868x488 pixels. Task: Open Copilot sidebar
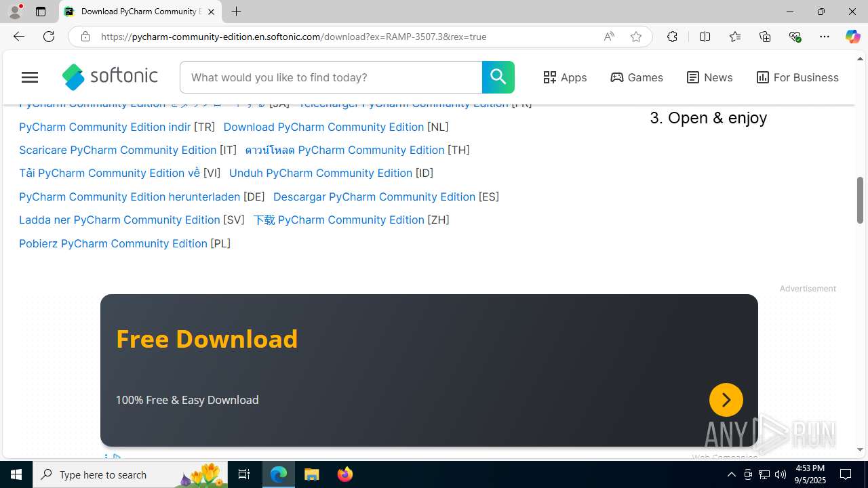[x=852, y=37]
